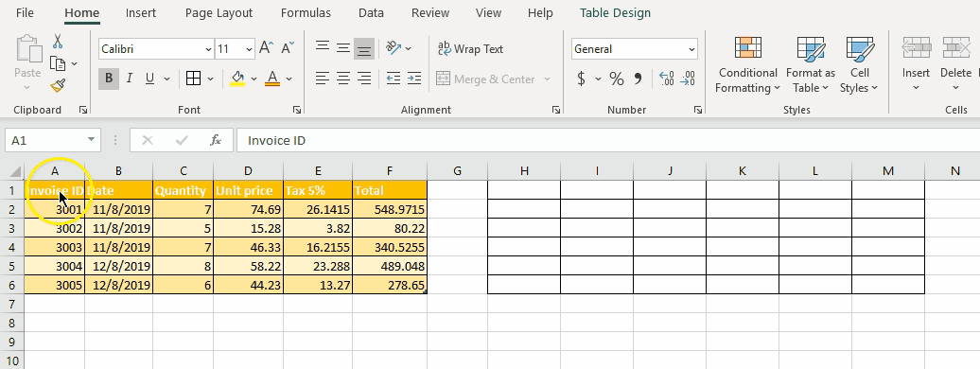Apply Accounting dollar format

[x=581, y=79]
